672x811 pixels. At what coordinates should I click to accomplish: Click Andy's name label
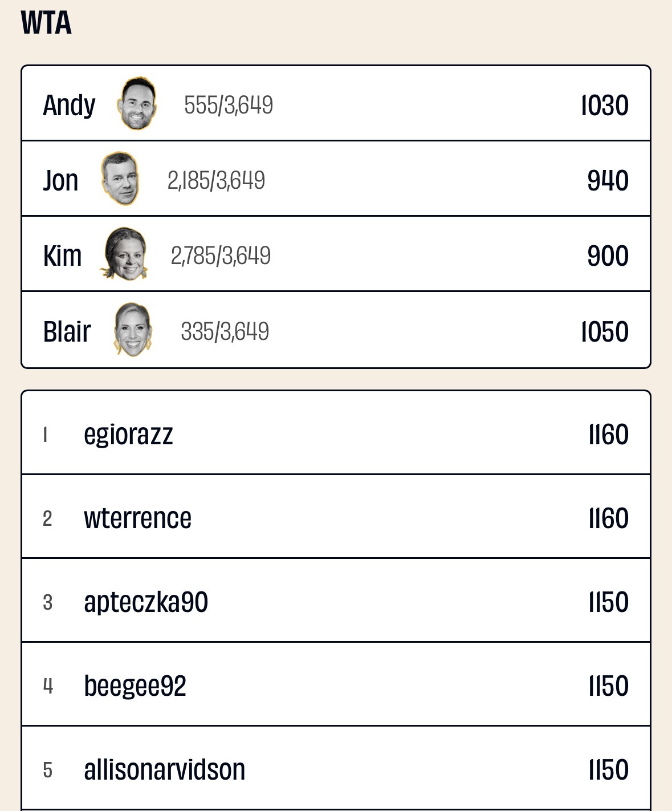(69, 105)
